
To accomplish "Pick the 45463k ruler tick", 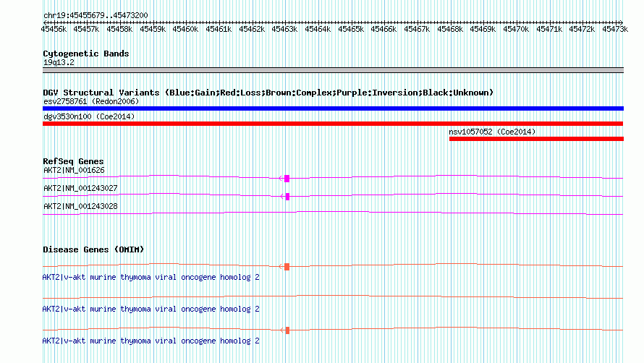I will (x=284, y=29).
